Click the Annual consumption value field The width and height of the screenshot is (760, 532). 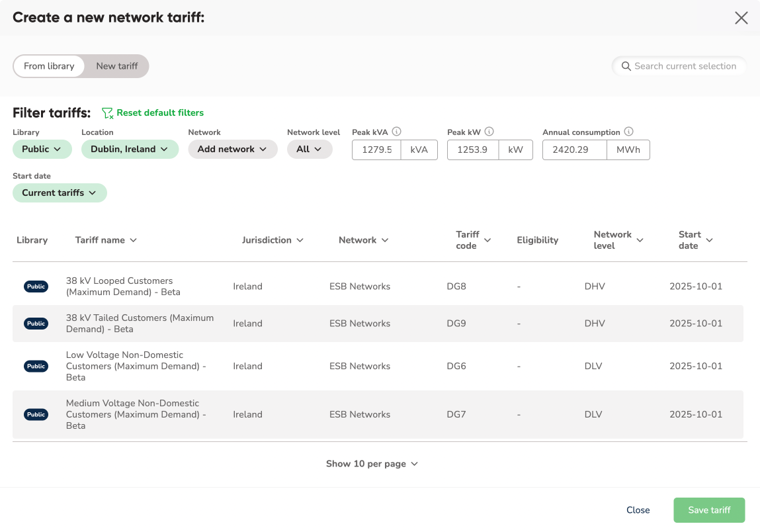click(x=574, y=150)
